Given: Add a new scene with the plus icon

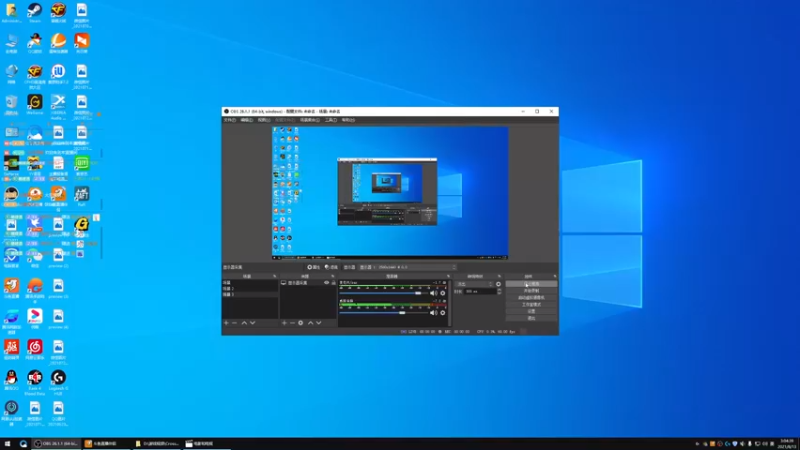Looking at the screenshot, I should point(226,323).
